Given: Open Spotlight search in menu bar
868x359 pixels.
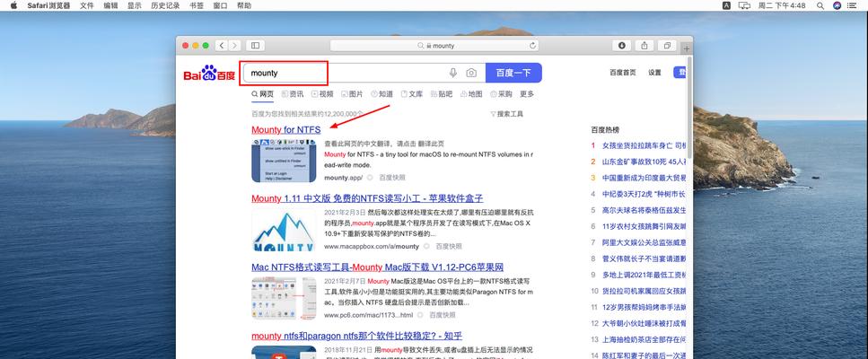Looking at the screenshot, I should [820, 5].
